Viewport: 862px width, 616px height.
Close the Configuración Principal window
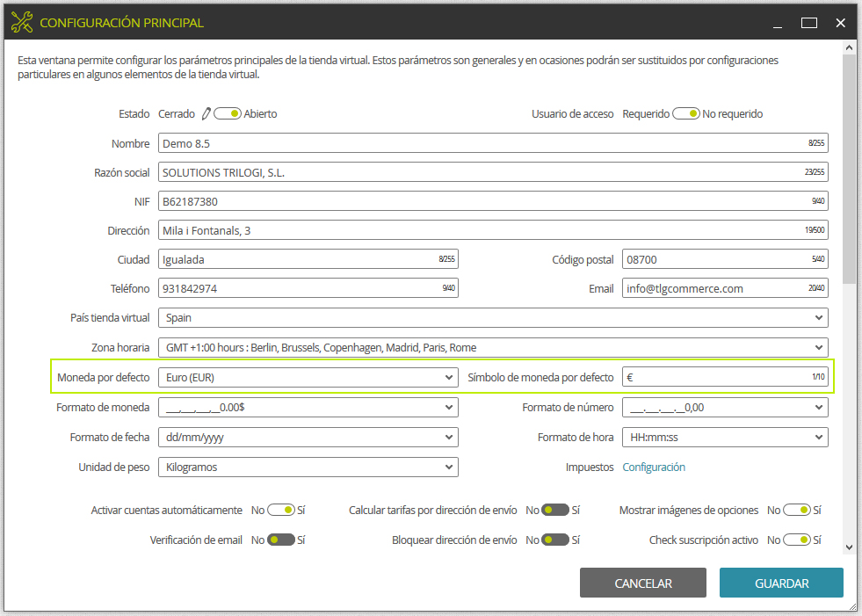840,23
